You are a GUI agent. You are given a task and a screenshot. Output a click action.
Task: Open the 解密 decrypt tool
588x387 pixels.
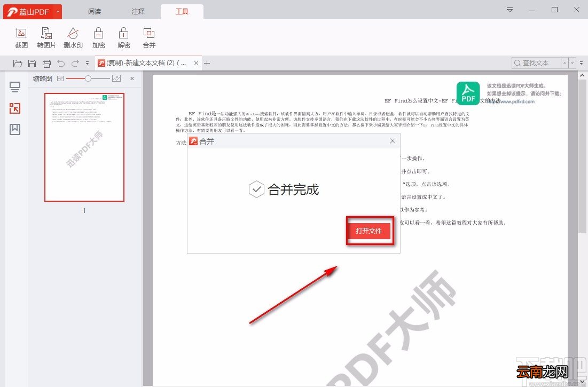click(124, 38)
